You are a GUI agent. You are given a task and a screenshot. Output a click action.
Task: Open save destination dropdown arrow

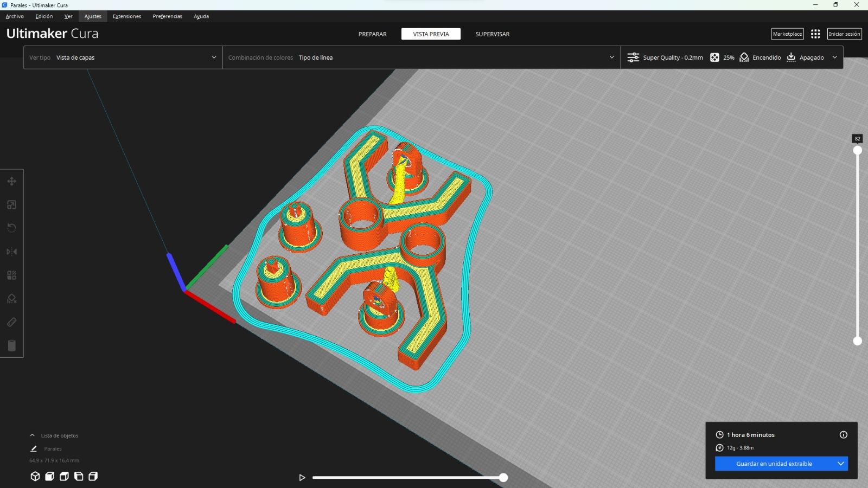click(841, 464)
